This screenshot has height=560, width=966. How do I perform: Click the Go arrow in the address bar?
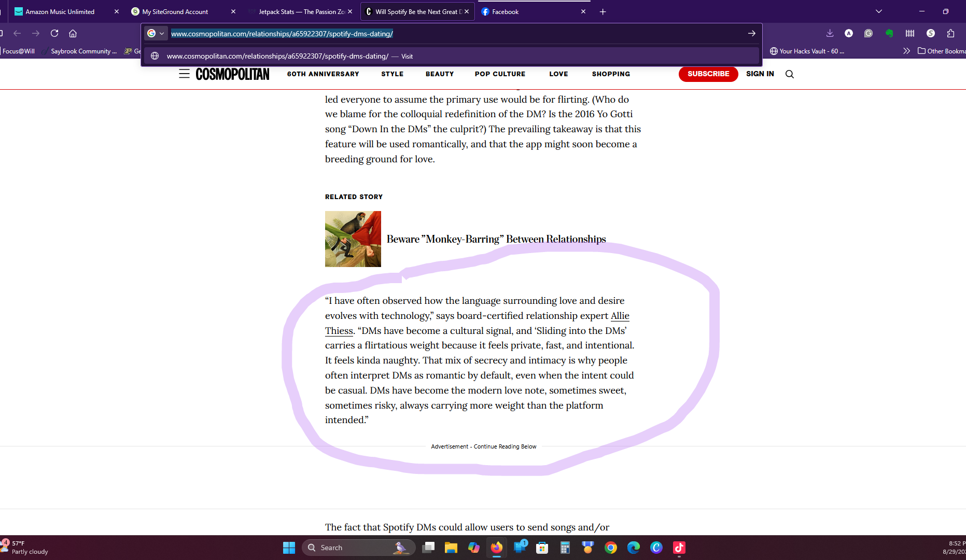(751, 33)
